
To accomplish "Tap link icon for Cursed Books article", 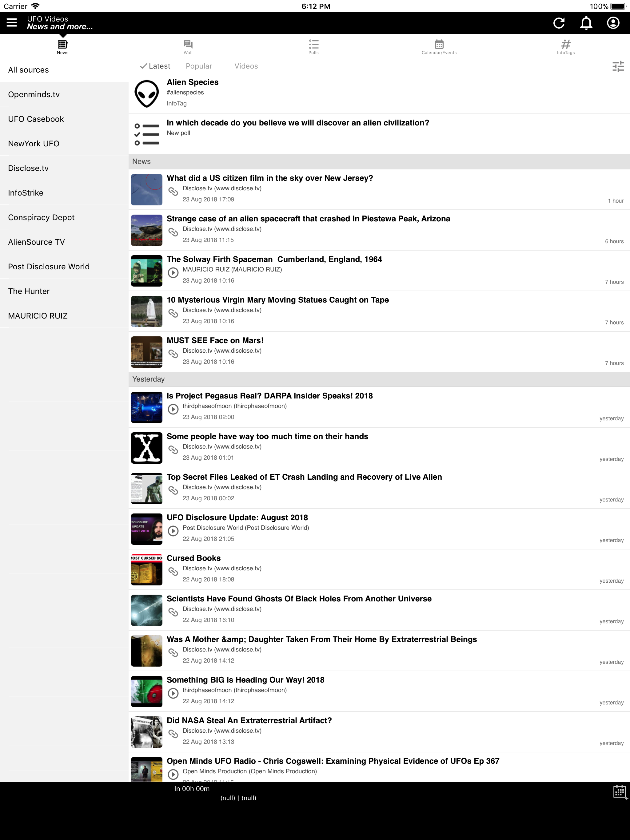I will 173,572.
